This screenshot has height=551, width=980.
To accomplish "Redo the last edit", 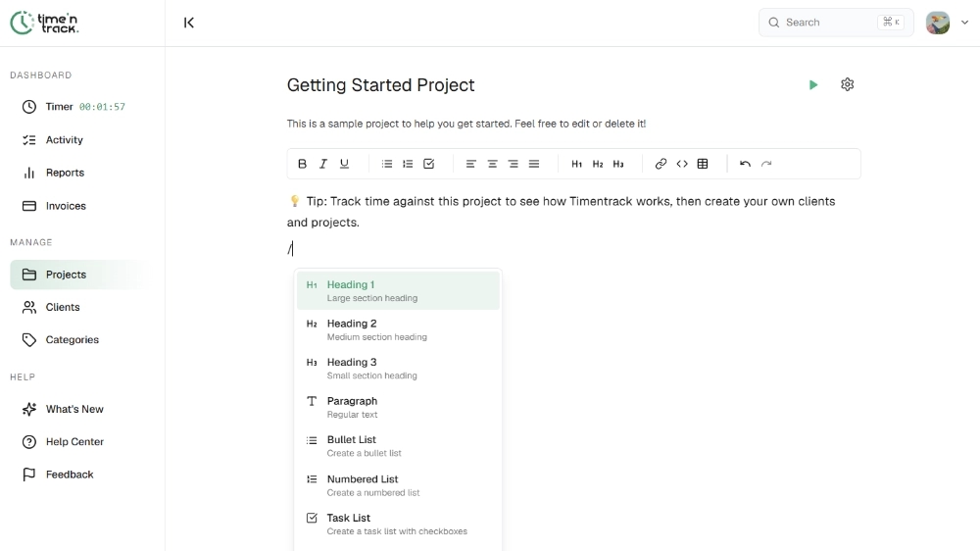I will [766, 164].
